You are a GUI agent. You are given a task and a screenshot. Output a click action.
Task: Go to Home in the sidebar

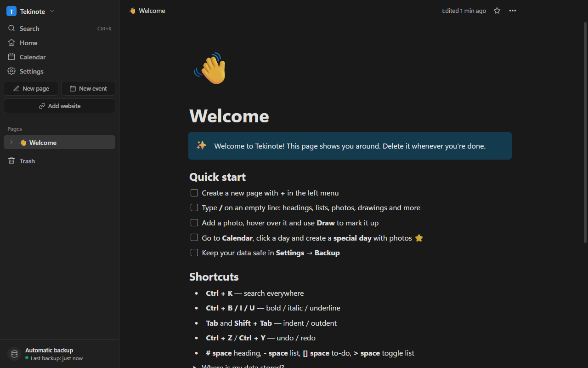[x=59, y=43]
